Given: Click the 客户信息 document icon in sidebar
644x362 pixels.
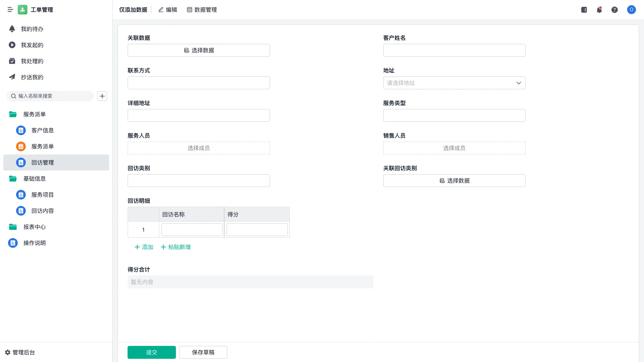Looking at the screenshot, I should click(x=21, y=130).
